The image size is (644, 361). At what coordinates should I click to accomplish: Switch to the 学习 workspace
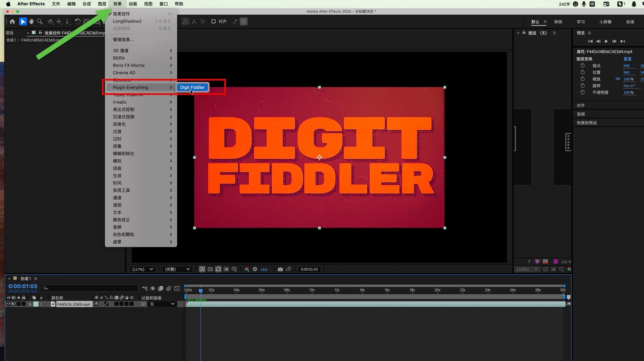[x=581, y=22]
